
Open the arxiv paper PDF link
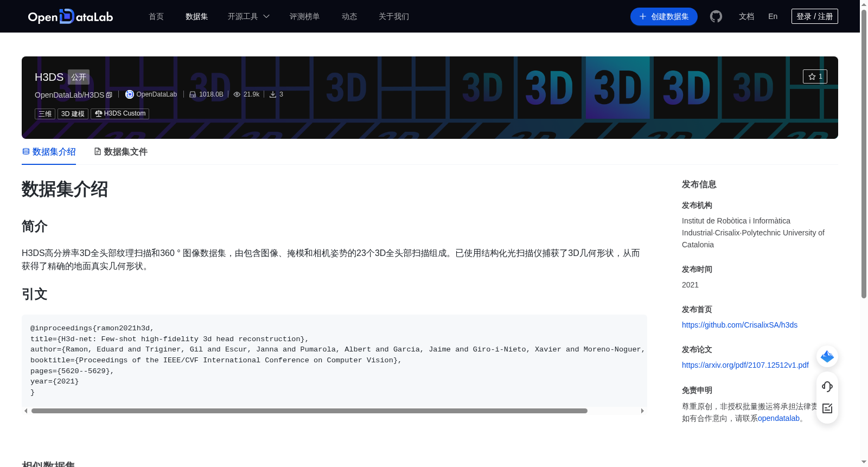coord(745,365)
